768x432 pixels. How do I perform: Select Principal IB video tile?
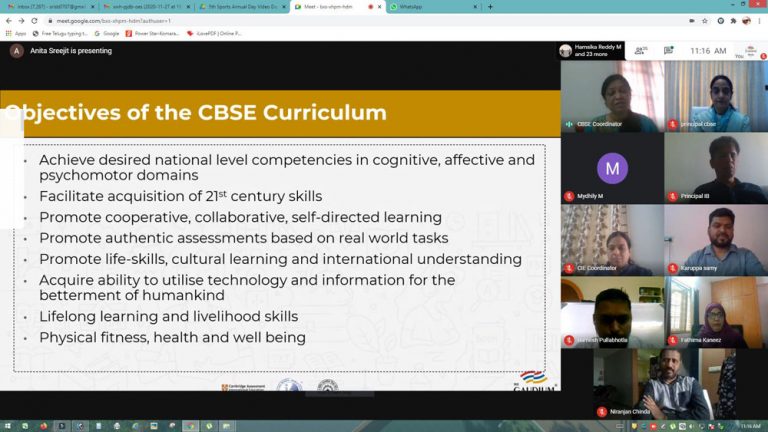click(716, 168)
